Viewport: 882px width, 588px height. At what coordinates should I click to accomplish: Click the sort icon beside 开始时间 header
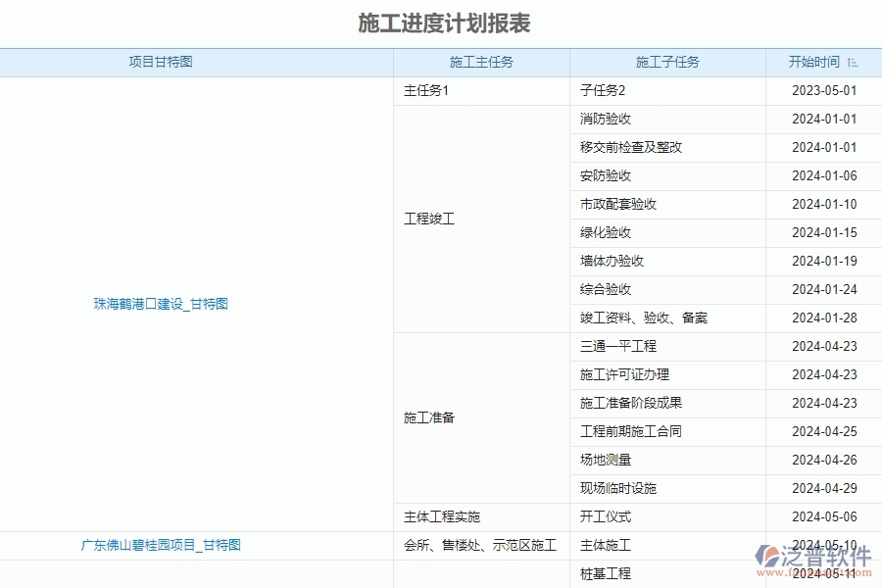point(852,62)
